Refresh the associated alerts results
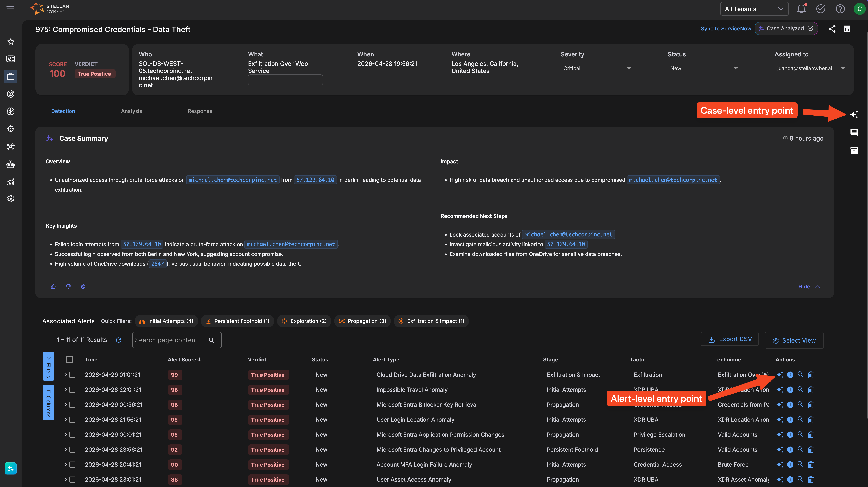 [x=119, y=340]
